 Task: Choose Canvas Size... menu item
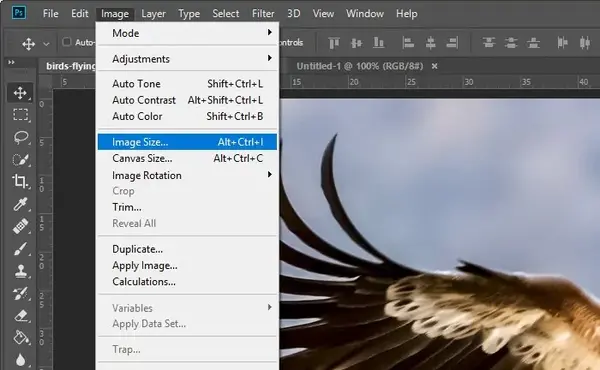point(188,158)
